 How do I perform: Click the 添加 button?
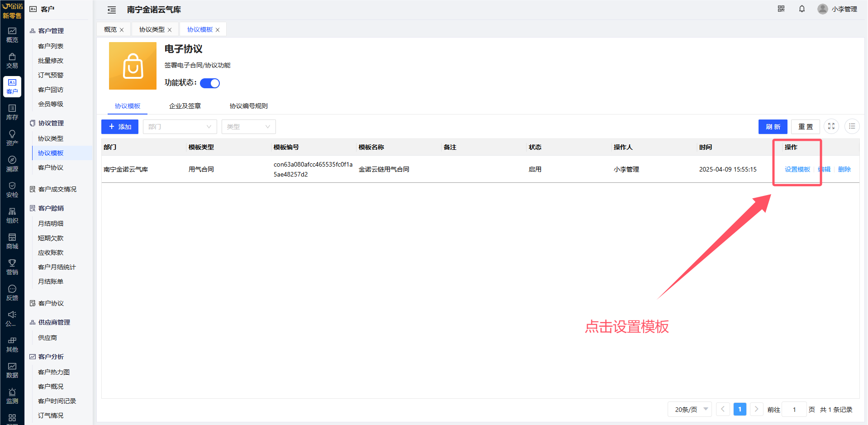click(120, 127)
